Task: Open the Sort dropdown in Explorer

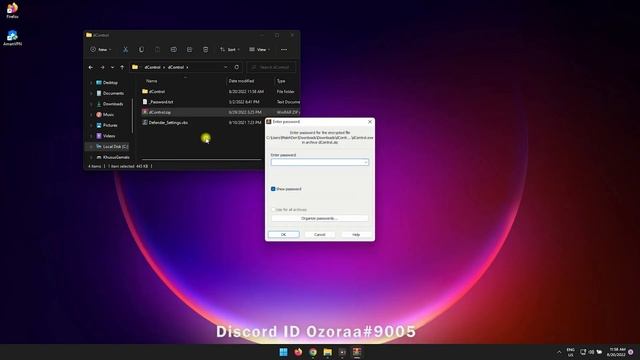Action: pyautogui.click(x=230, y=49)
